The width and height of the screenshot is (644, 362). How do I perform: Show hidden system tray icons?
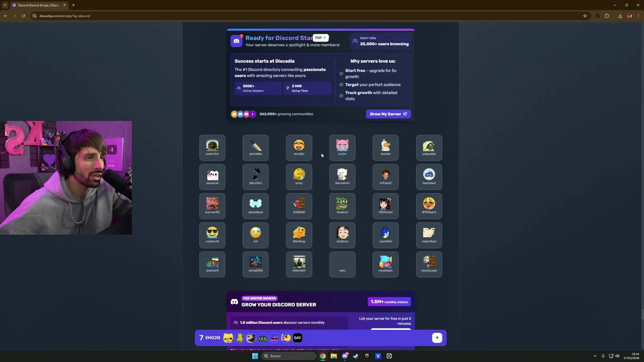click(595, 356)
